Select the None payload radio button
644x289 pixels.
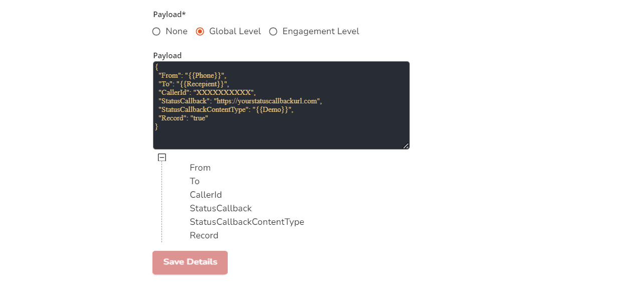[x=156, y=32]
